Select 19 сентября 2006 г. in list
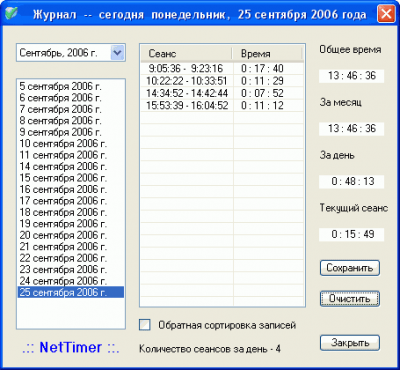400x370 pixels. [71, 224]
